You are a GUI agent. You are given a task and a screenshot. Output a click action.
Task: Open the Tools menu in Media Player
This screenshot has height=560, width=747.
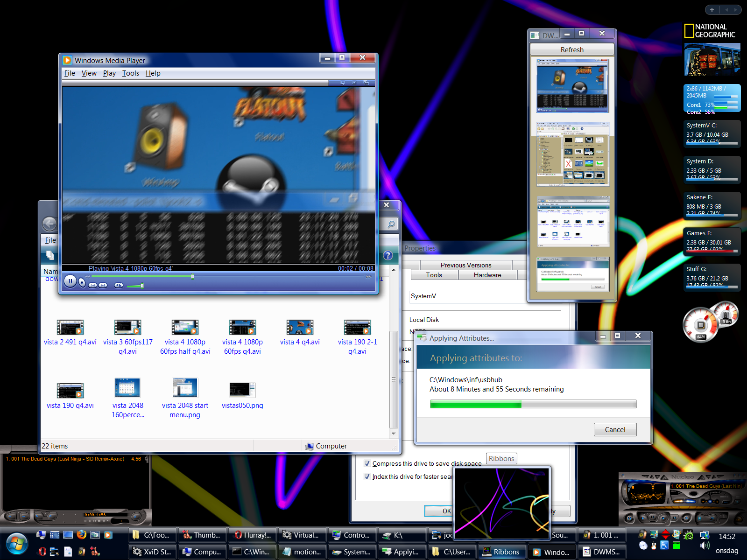click(x=131, y=73)
